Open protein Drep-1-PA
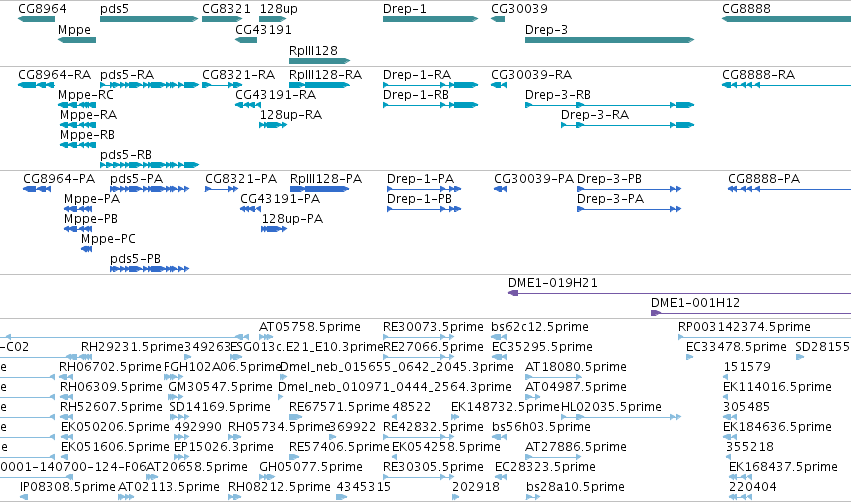This screenshot has width=851, height=502. (x=424, y=189)
